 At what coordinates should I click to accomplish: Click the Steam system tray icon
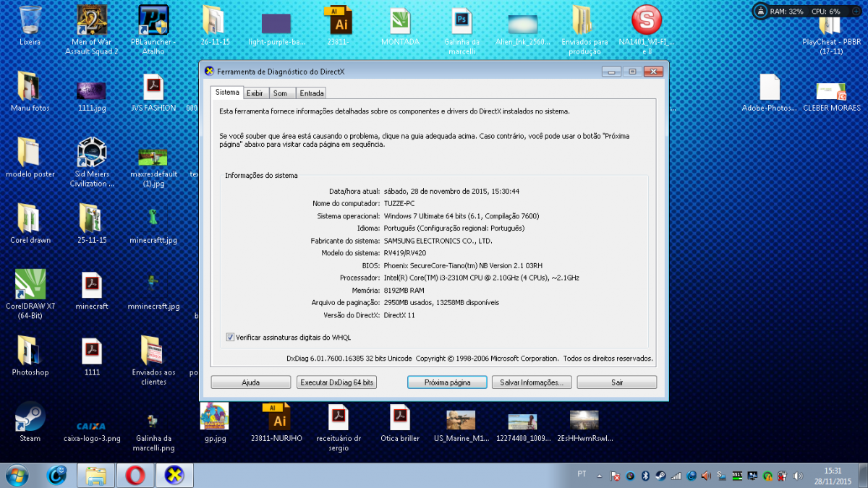pyautogui.click(x=660, y=475)
